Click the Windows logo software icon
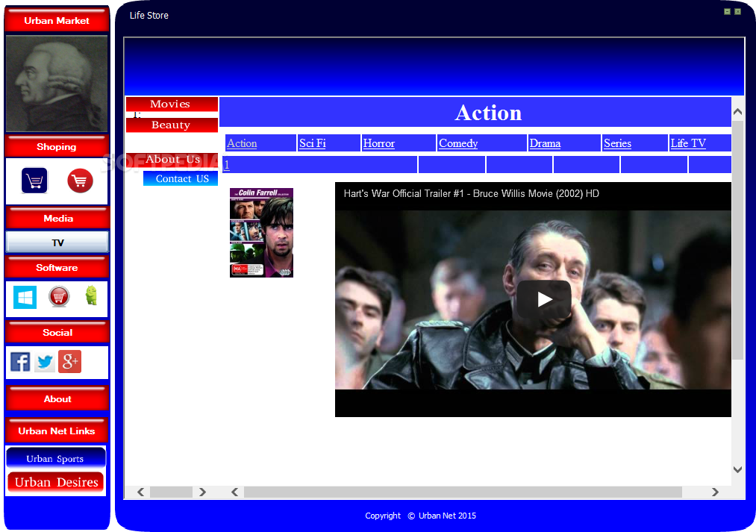Viewport: 756px width, 532px height. (25, 297)
